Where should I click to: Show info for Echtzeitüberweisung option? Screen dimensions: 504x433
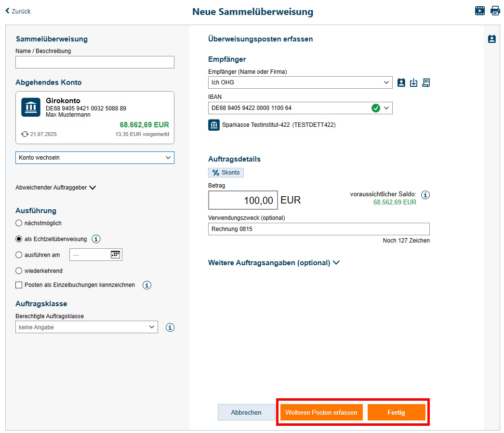coord(96,239)
